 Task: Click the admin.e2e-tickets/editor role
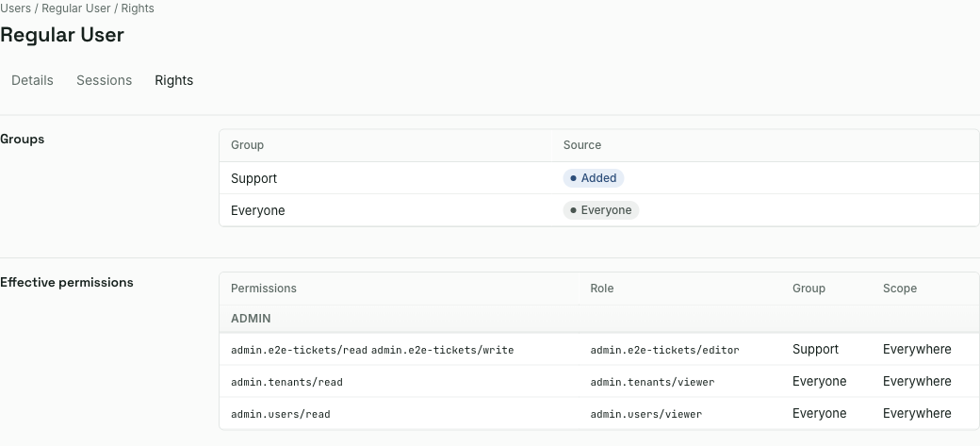[x=664, y=351]
